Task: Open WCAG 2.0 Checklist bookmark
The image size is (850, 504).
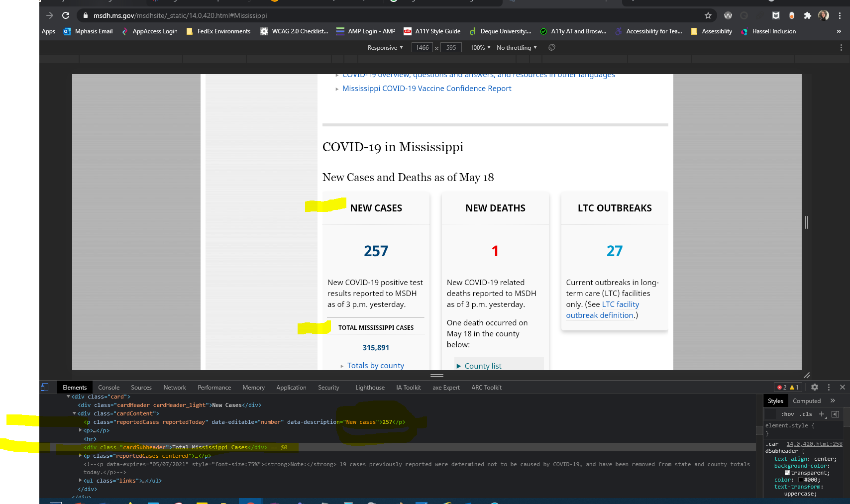Action: tap(295, 31)
